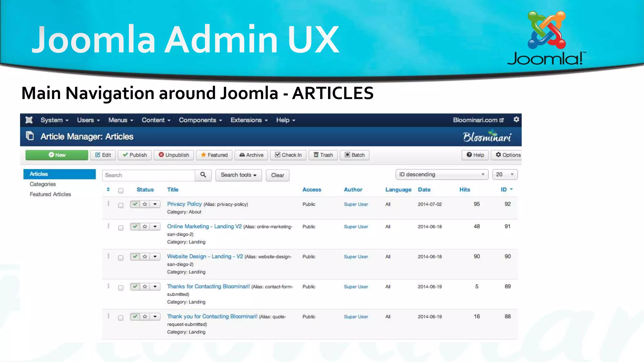Image resolution: width=644 pixels, height=362 pixels.
Task: Click the Help toolbar button
Action: 475,155
